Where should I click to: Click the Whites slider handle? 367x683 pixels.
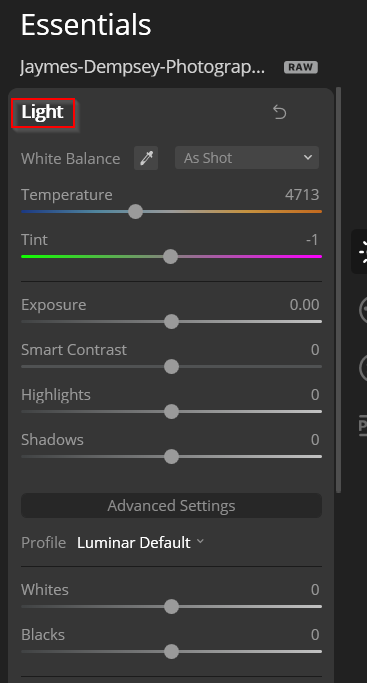tap(172, 607)
